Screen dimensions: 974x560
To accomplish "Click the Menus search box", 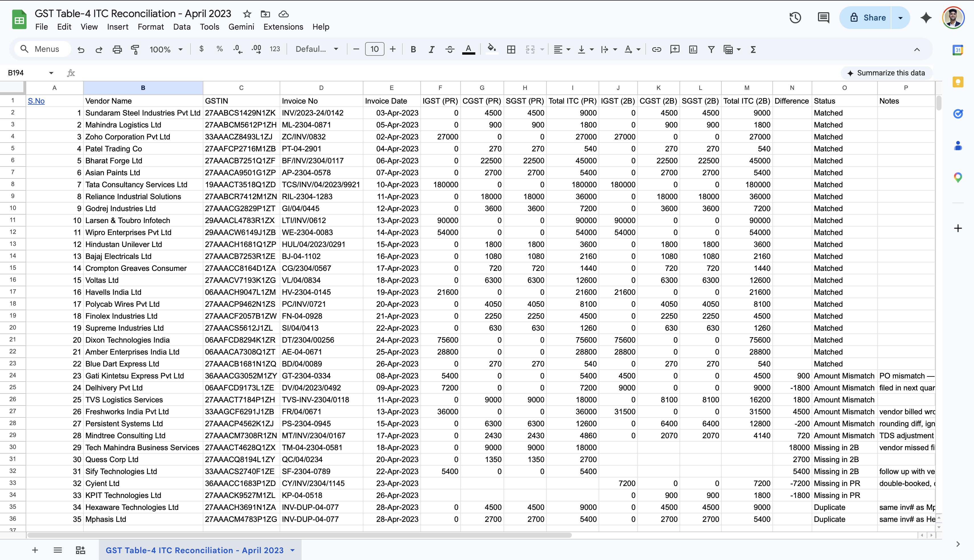I will pyautogui.click(x=42, y=49).
